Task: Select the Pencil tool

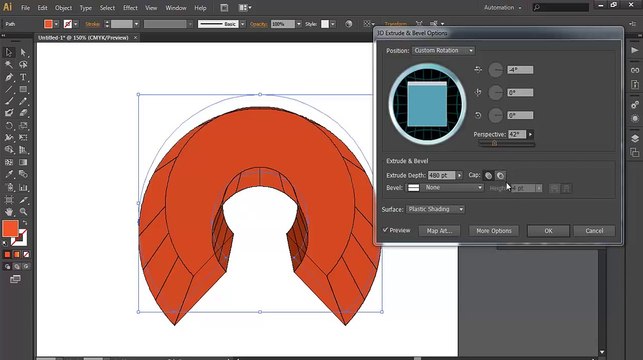Action: pos(23,101)
